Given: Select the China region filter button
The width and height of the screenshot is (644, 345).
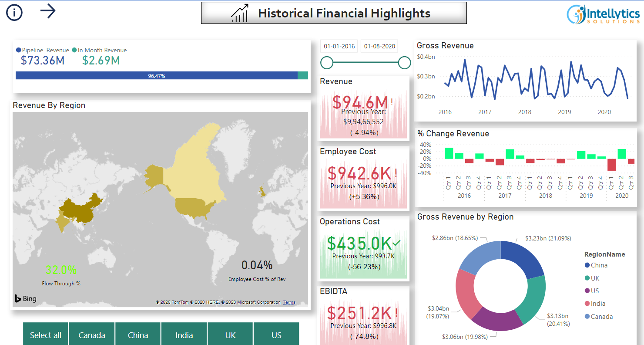Looking at the screenshot, I should 138,335.
